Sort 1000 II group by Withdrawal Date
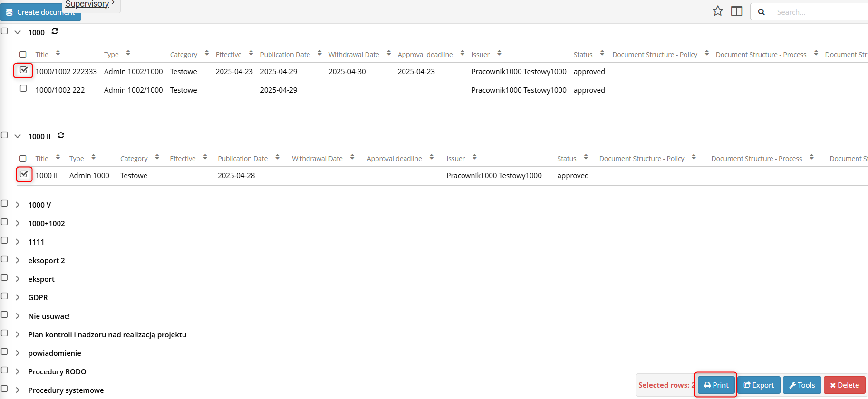Image resolution: width=868 pixels, height=399 pixels. point(352,157)
